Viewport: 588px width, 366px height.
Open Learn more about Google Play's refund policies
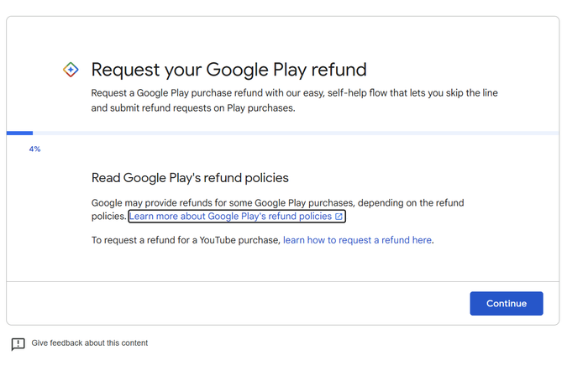237,217
